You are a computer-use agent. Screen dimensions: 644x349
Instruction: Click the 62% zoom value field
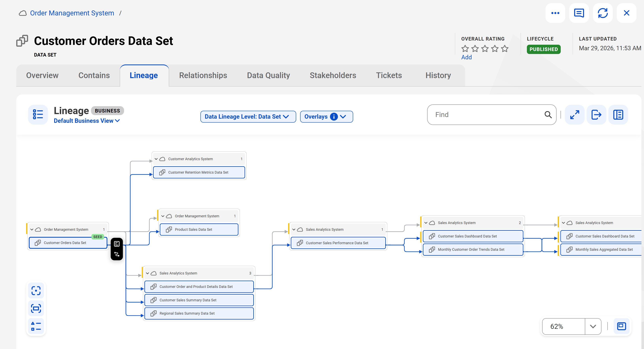pyautogui.click(x=563, y=326)
